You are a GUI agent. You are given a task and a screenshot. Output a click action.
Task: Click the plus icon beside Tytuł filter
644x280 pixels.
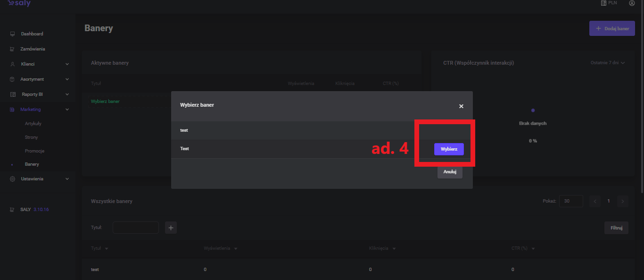[171, 228]
